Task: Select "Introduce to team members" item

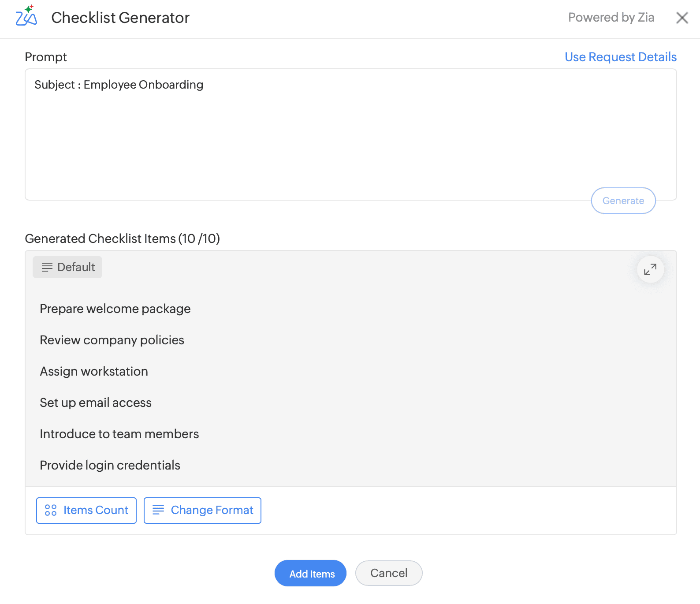Action: tap(119, 434)
